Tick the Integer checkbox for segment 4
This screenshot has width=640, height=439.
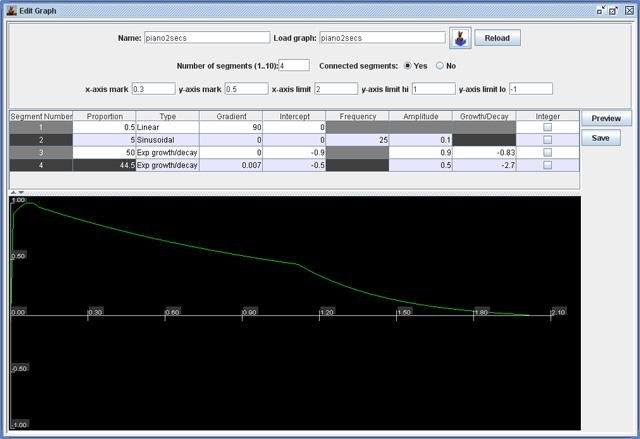point(547,165)
